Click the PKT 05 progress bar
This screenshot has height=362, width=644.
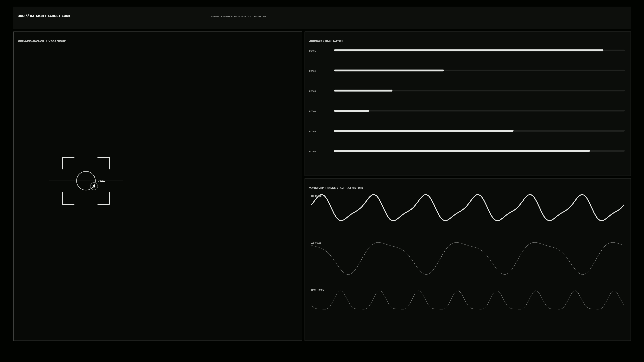[479, 131]
